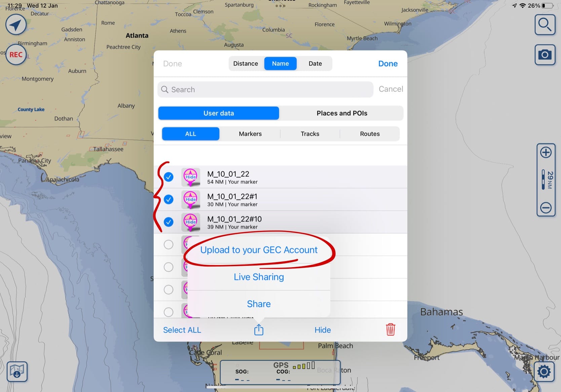Viewport: 561px width, 392px height.
Task: Uncheck the M_10_01_22#1 marker
Action: pos(169,199)
